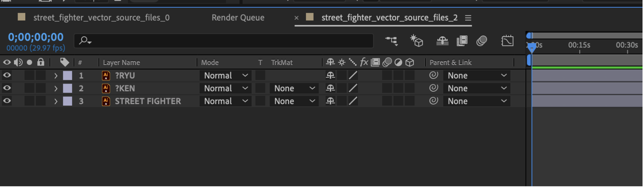Expand the ?RYU layer properties
Viewport: 644px width, 187px height.
[56, 76]
